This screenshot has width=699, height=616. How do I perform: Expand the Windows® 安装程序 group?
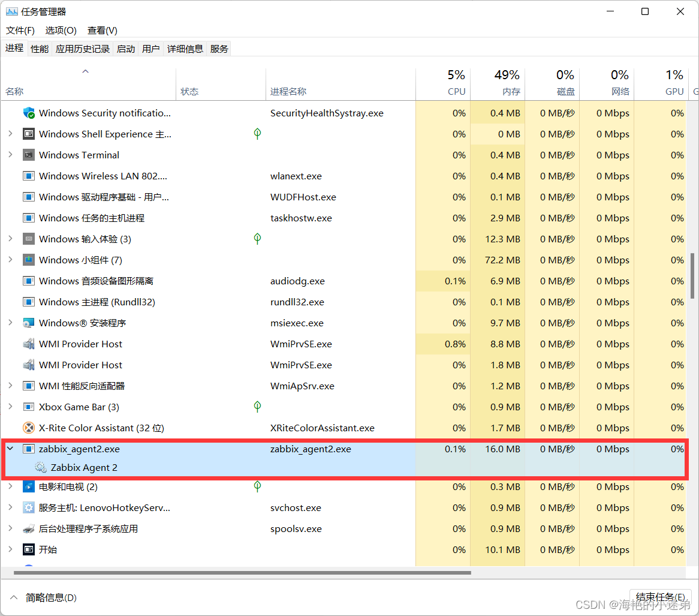click(10, 322)
